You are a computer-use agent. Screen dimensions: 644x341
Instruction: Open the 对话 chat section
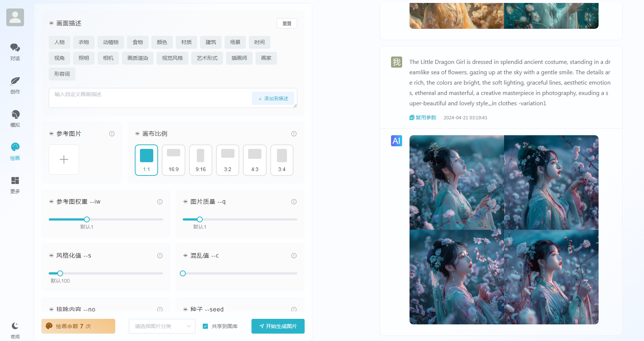click(15, 52)
